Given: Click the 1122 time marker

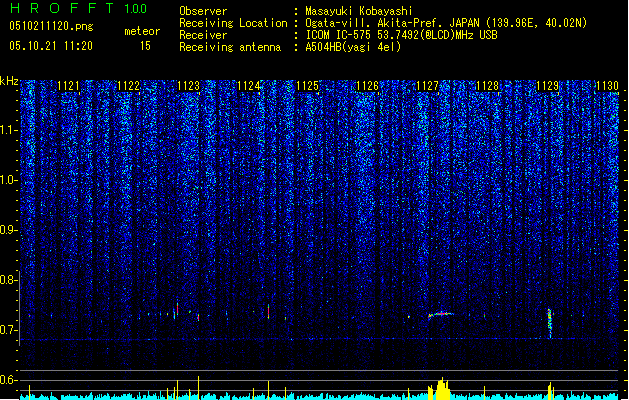Looking at the screenshot, I should click(x=128, y=86).
